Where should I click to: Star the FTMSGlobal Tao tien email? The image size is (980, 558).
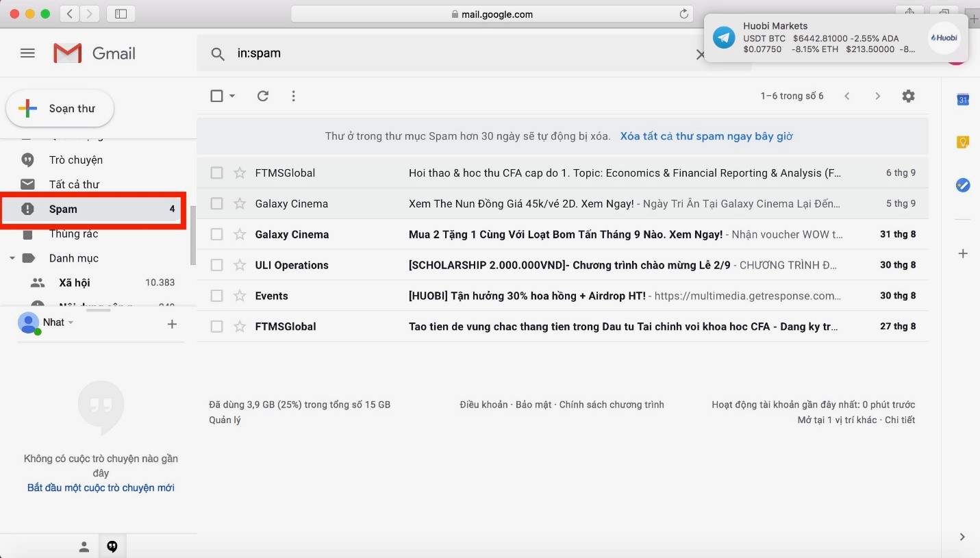(240, 327)
